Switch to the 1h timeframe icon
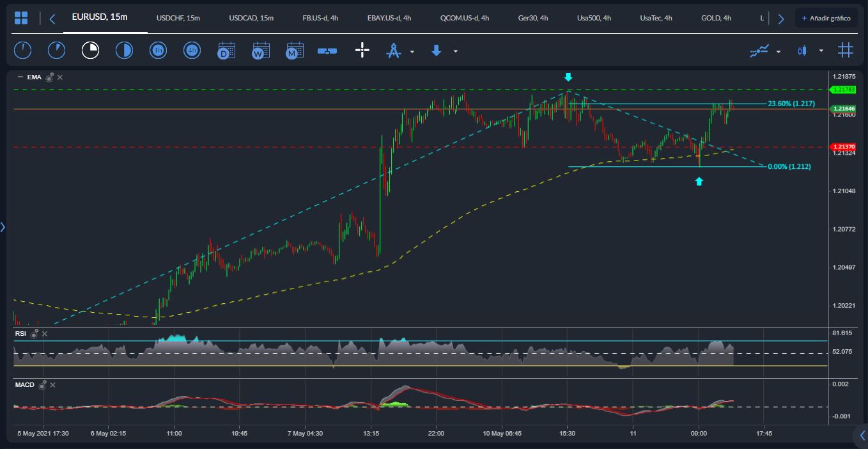The image size is (868, 449). coord(158,51)
